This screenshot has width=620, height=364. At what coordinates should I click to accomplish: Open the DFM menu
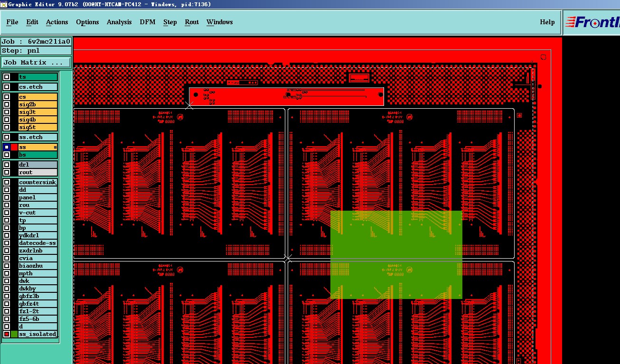point(148,22)
